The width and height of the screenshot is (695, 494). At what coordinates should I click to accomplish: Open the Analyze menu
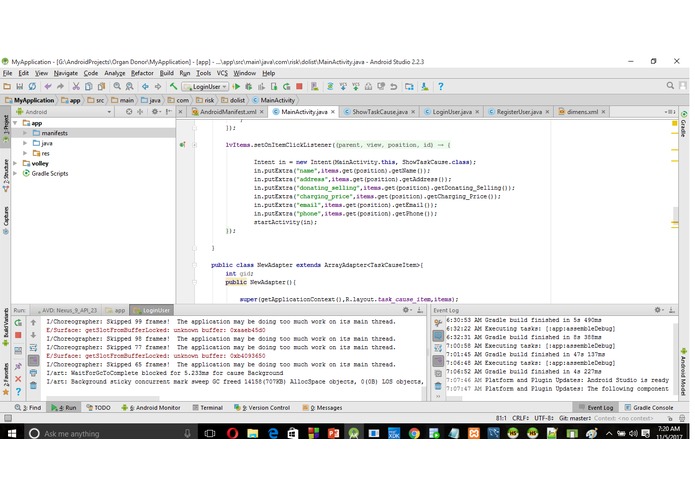(x=114, y=73)
